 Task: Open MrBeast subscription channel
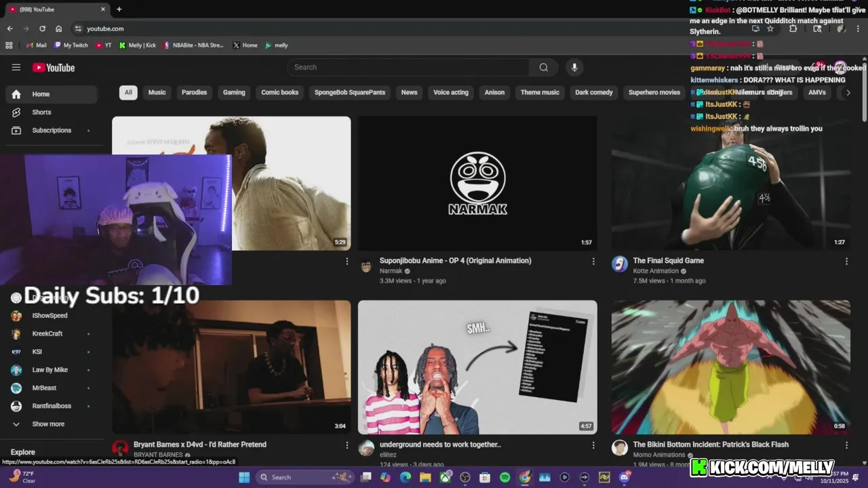(53, 388)
